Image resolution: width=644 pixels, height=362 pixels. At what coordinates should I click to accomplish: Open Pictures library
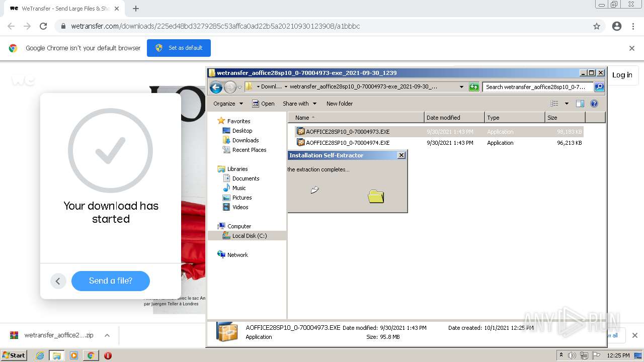(237, 198)
